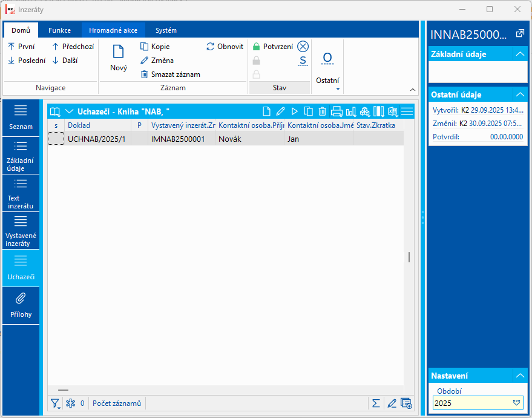Image resolution: width=532 pixels, height=418 pixels.
Task: Select the cell Jan
Action: point(318,139)
